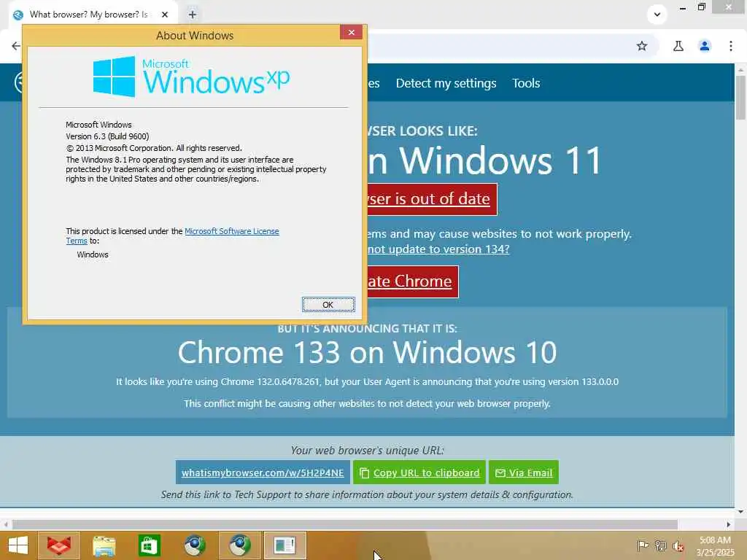This screenshot has height=560, width=747.
Task: Open 'Detect my settings' menu item
Action: (x=446, y=83)
